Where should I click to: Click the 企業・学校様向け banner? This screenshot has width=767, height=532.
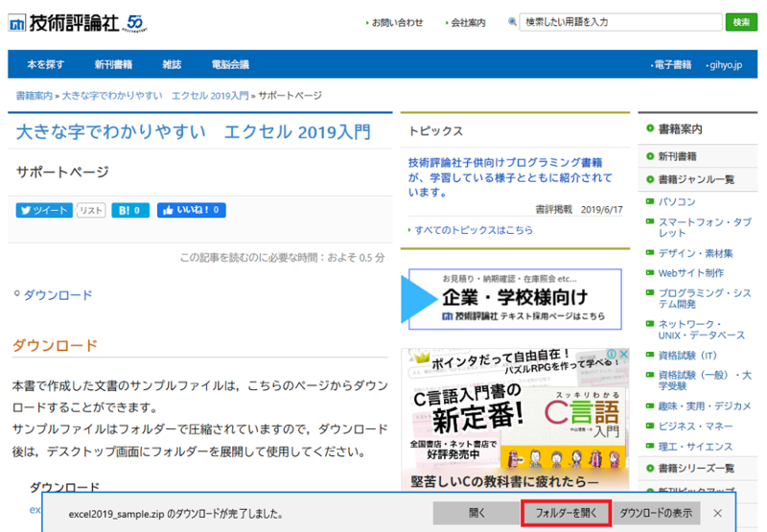click(511, 299)
